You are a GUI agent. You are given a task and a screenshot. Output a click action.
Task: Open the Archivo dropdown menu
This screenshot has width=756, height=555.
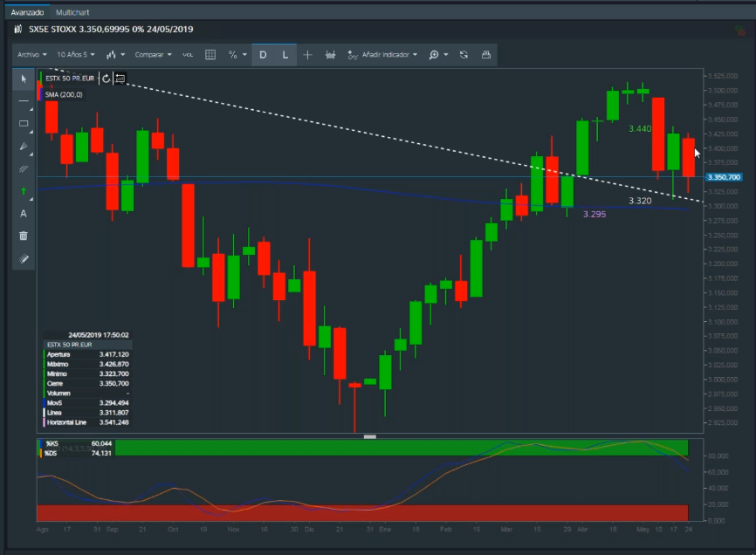(31, 54)
